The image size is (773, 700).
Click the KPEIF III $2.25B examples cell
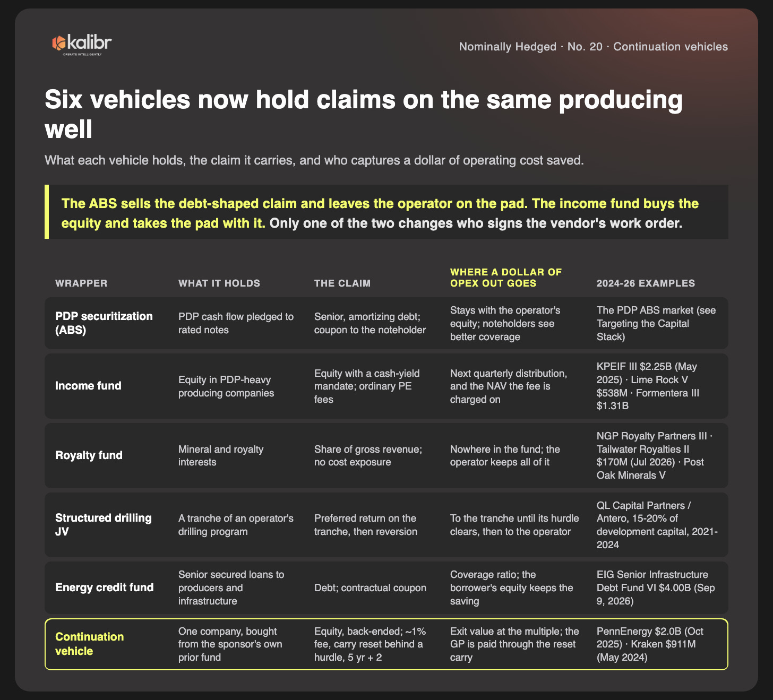pos(657,386)
